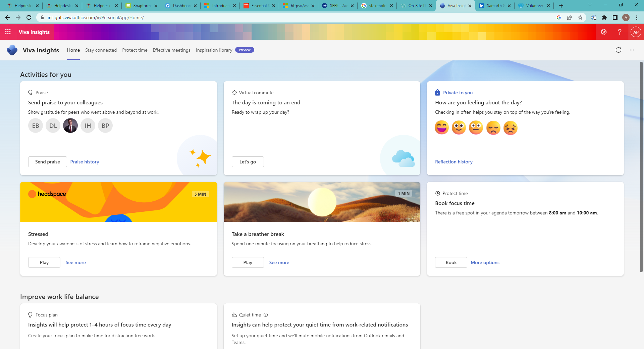The height and width of the screenshot is (349, 644).
Task: Select the colleague photo avatar for praise
Action: click(70, 126)
